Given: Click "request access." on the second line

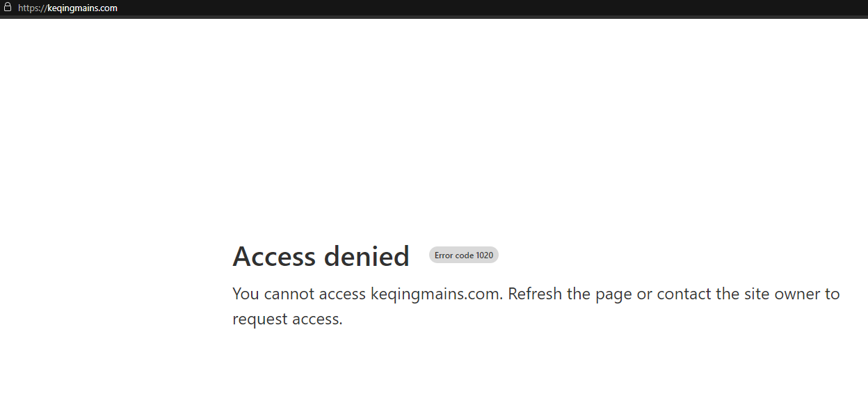Looking at the screenshot, I should tap(287, 319).
